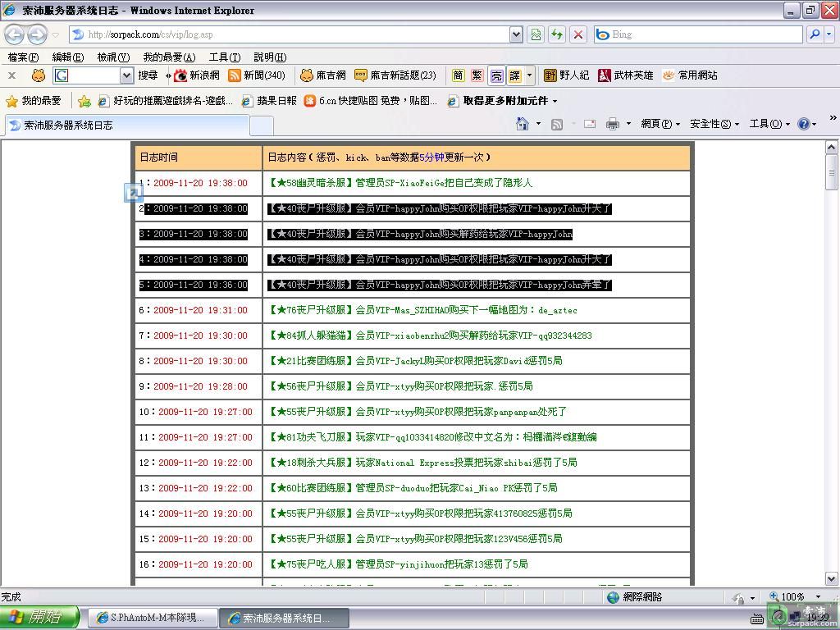Open the 我的最愛 menu in menu bar
840x630 pixels.
point(168,57)
